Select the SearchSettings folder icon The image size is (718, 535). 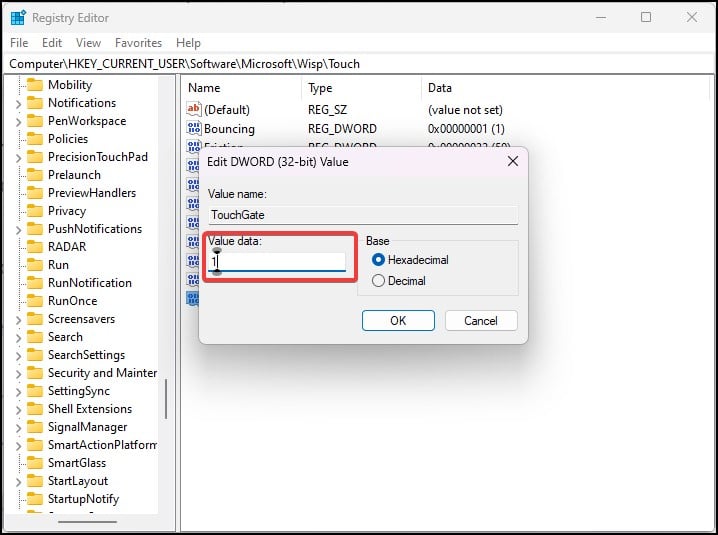35,355
